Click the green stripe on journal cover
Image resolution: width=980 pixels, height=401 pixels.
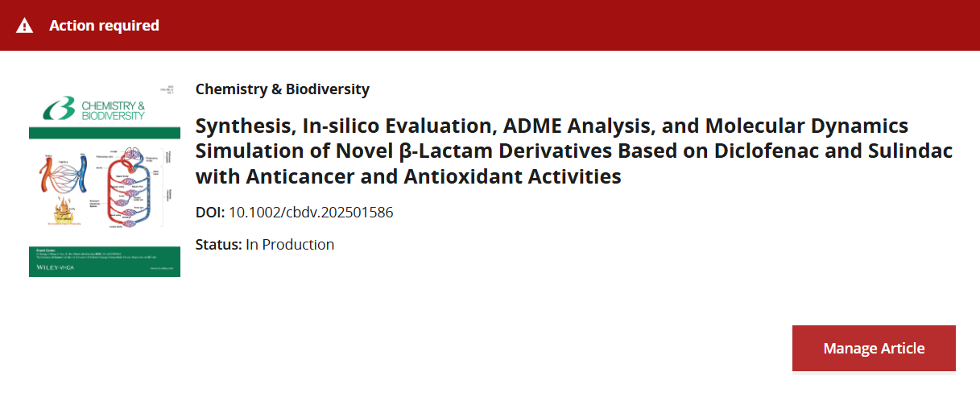(x=105, y=131)
